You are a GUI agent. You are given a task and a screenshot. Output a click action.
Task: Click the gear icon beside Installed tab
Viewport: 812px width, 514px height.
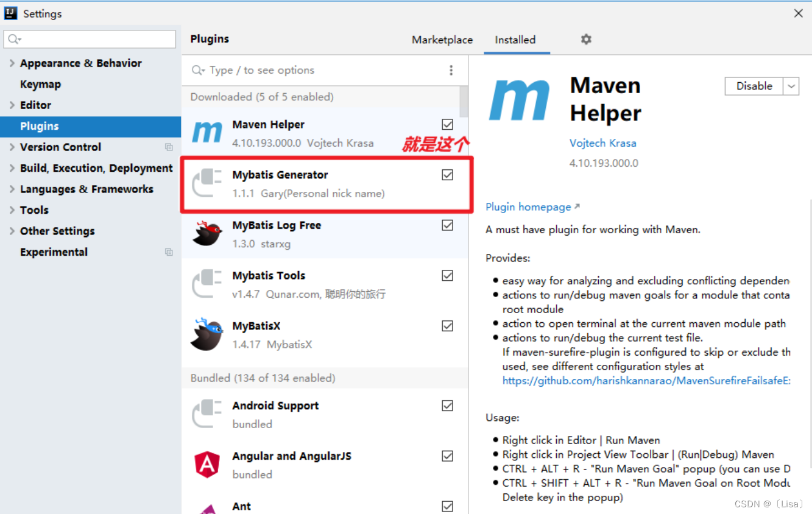coord(586,40)
